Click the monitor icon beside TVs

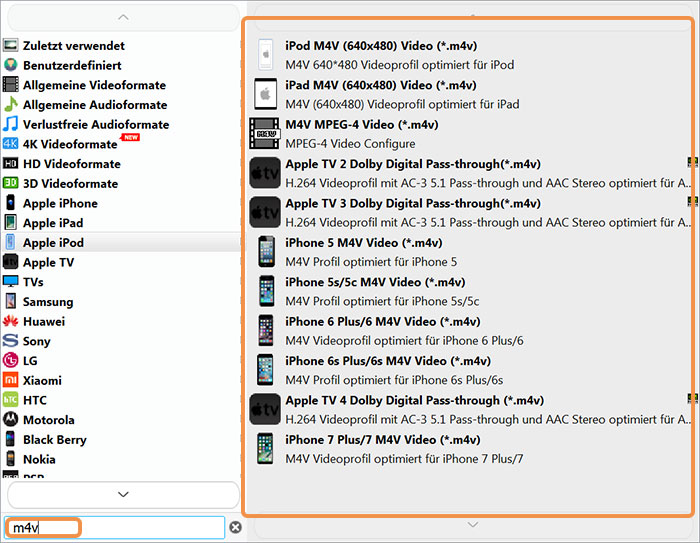coord(11,281)
